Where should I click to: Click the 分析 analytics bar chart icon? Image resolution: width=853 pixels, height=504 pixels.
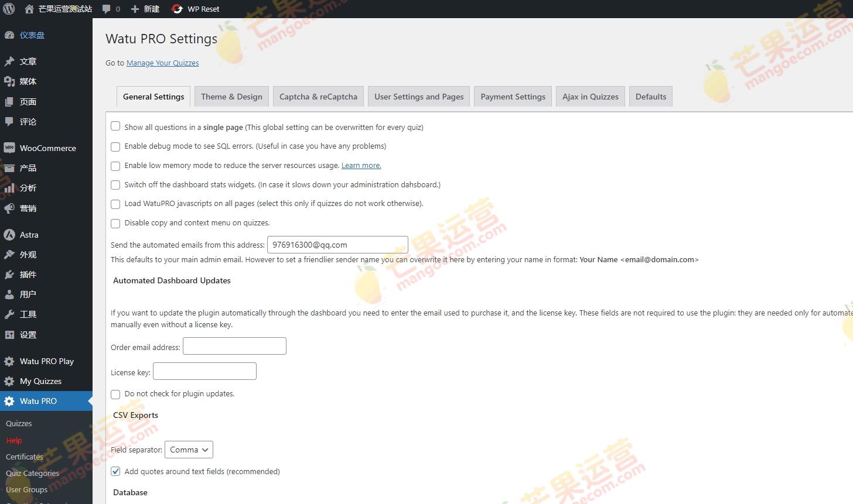pos(9,188)
